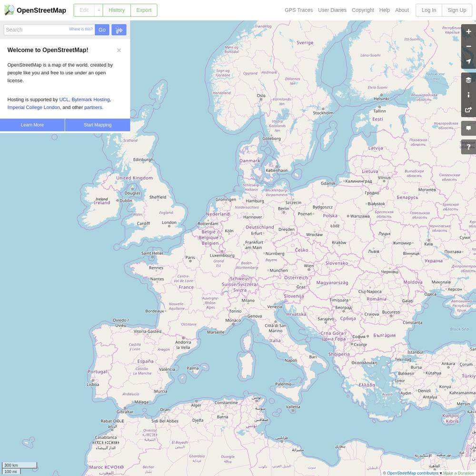Follow the UCL hosting link
The image size is (476, 476).
64,99
